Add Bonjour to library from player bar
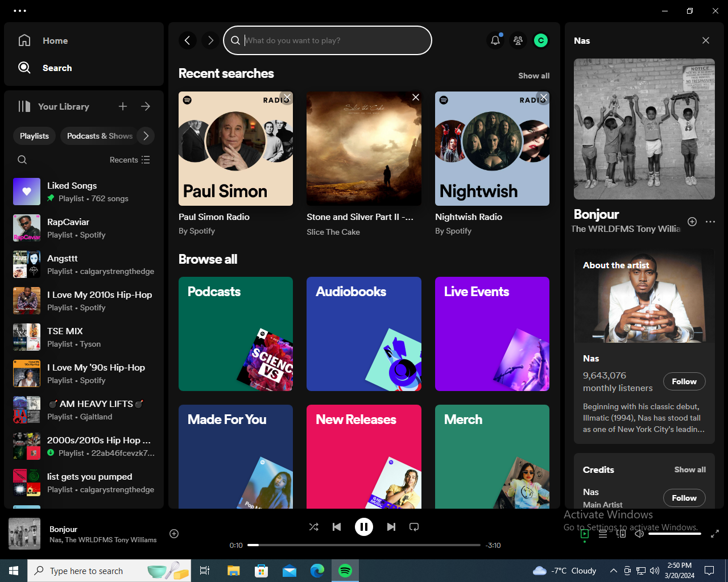Viewport: 728px width, 582px height. (174, 534)
